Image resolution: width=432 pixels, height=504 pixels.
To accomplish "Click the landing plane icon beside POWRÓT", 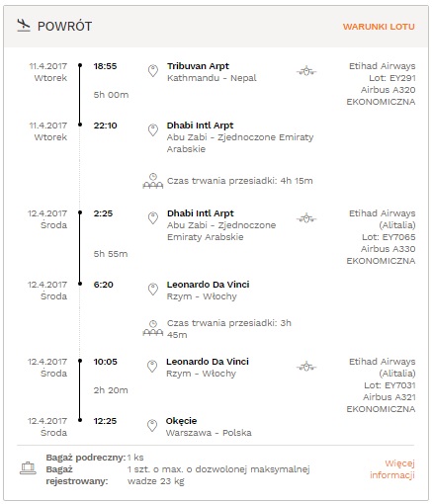I will pos(24,26).
